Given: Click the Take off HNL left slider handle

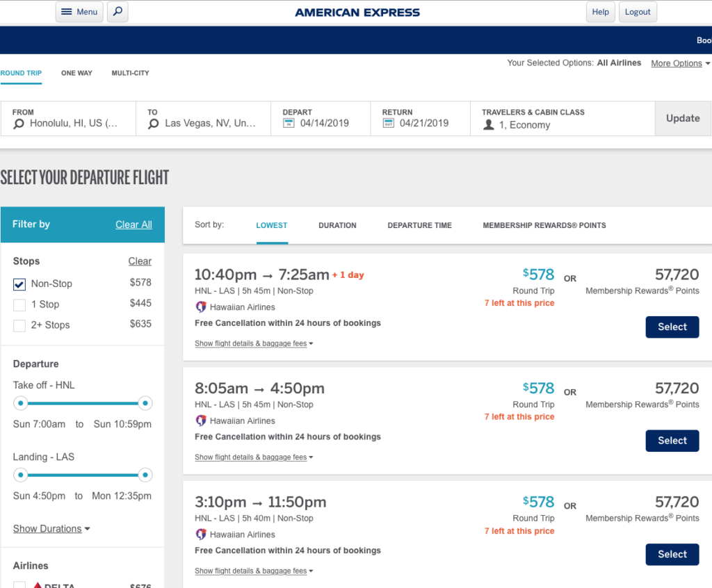Looking at the screenshot, I should coord(20,403).
